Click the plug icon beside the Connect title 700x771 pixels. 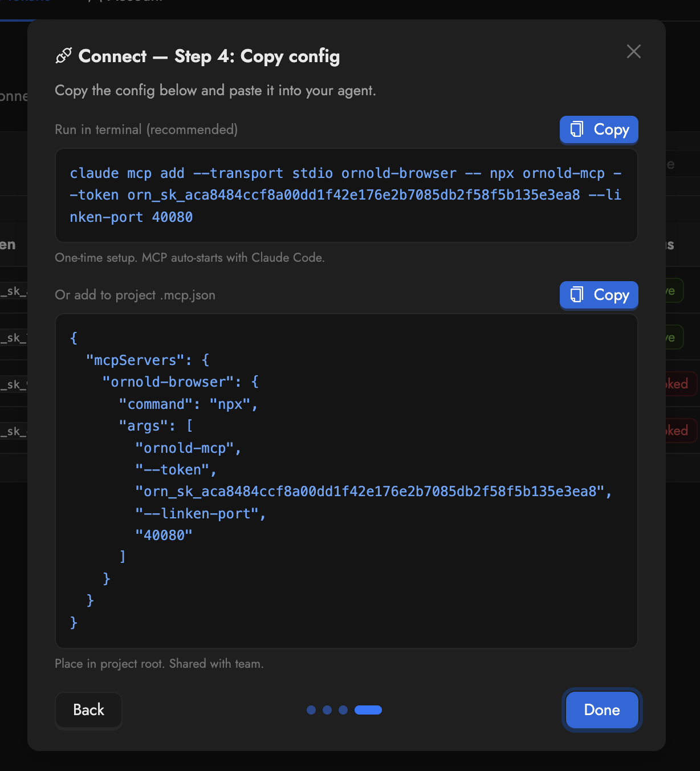click(x=64, y=55)
